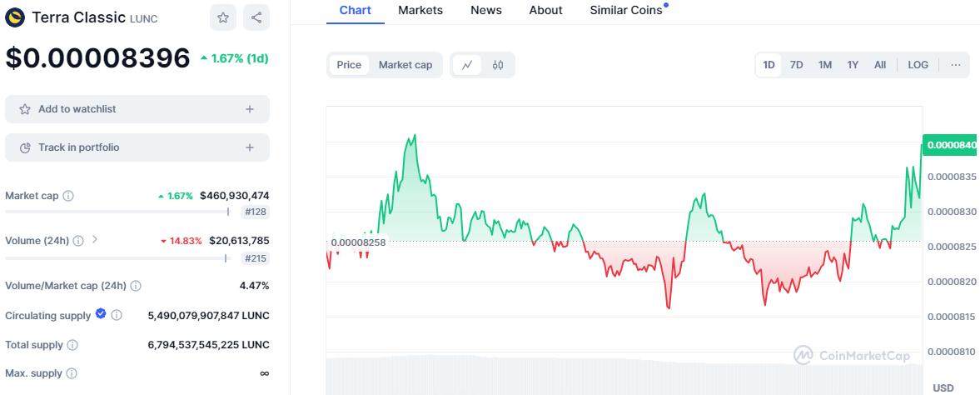The height and width of the screenshot is (395, 980).
Task: Click the 0.0000815 y-axis label
Action: click(x=950, y=316)
